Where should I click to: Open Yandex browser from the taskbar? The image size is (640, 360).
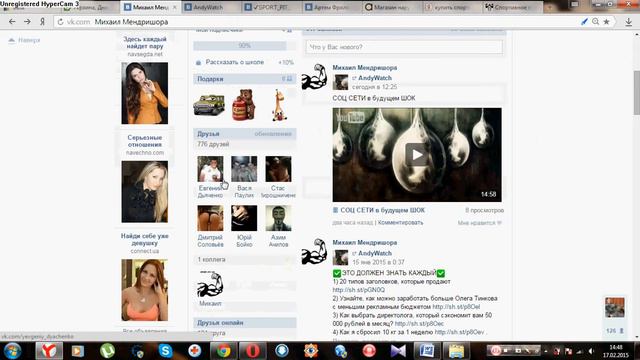coord(49,351)
